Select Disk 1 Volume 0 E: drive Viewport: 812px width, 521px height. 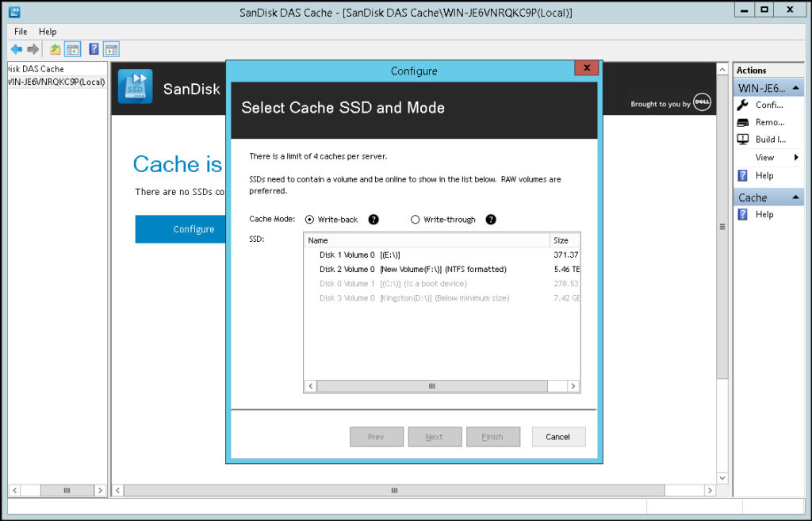(442, 255)
